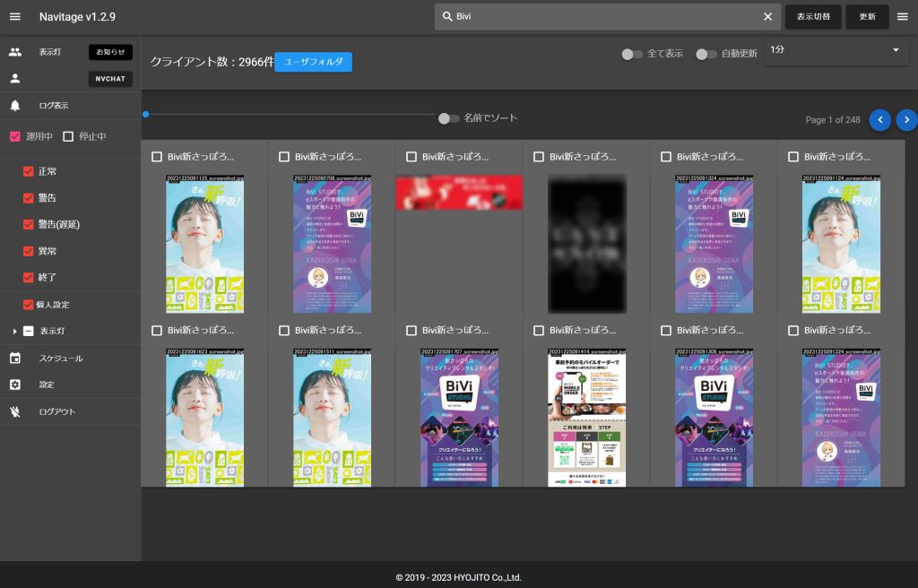Open the thumbnail stamped 20231225090708
918x588 pixels.
[x=332, y=244]
